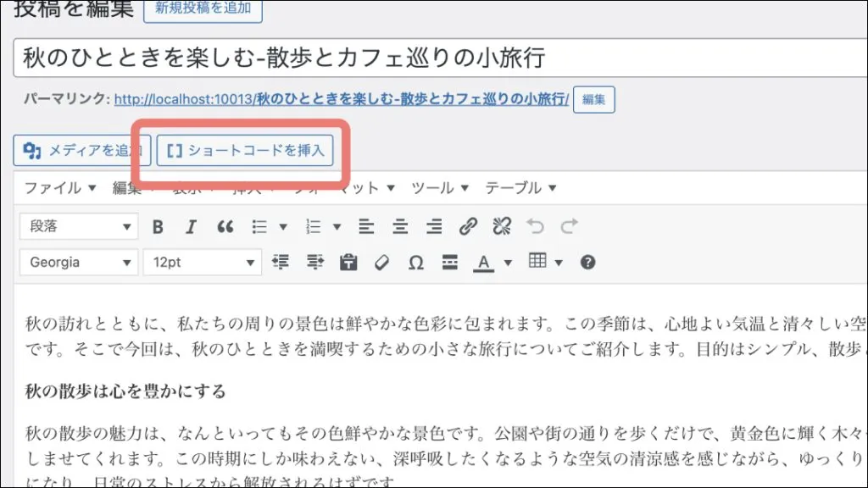Click the ショートコードを挿入 button
The width and height of the screenshot is (868, 488).
245,151
